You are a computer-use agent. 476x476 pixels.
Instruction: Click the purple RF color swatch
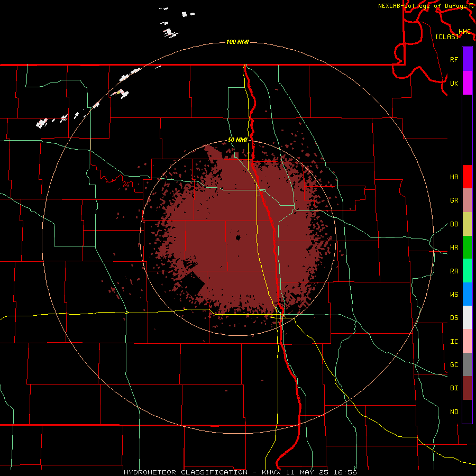tap(467, 59)
